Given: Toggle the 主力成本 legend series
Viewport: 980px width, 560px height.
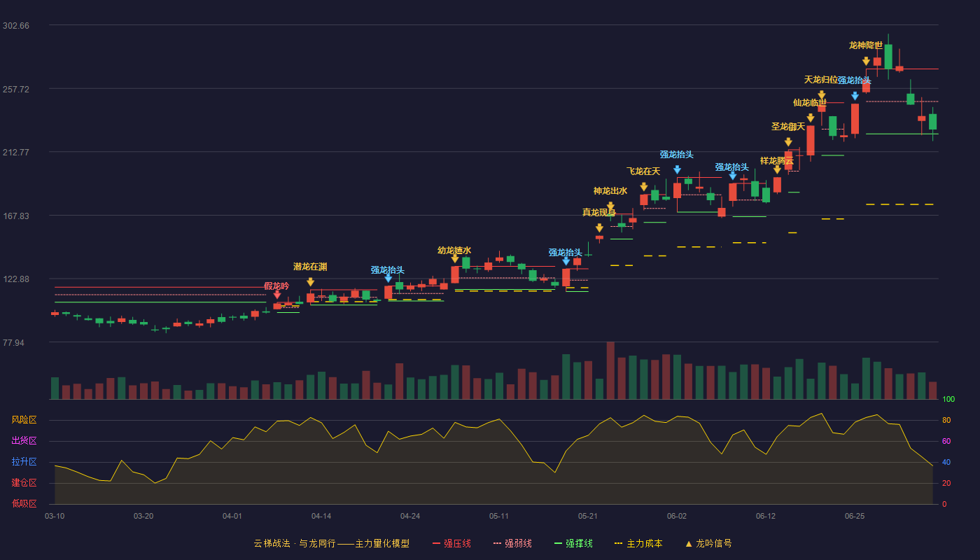Looking at the screenshot, I should pos(638,543).
